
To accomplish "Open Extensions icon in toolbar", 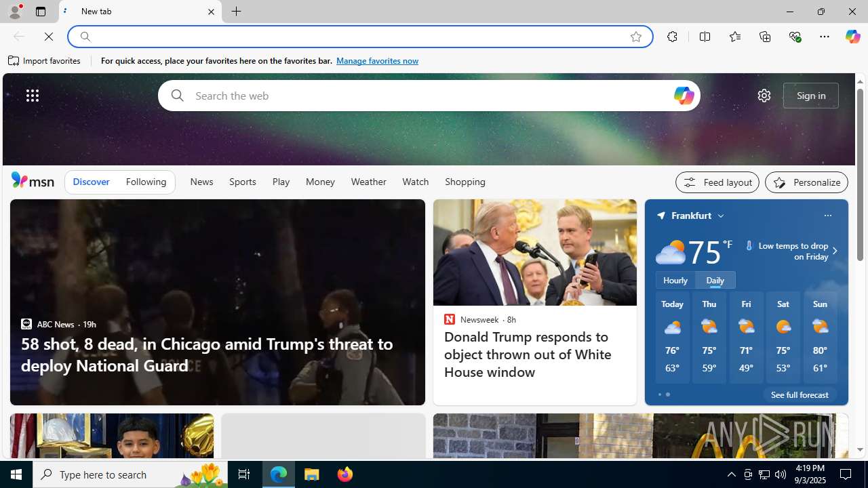I will pyautogui.click(x=672, y=37).
